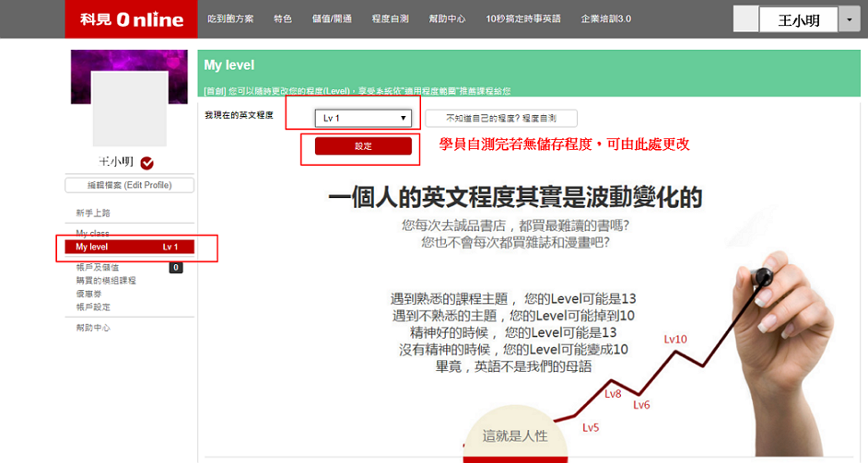Open My class in the sidebar
The image size is (868, 463).
coord(92,233)
